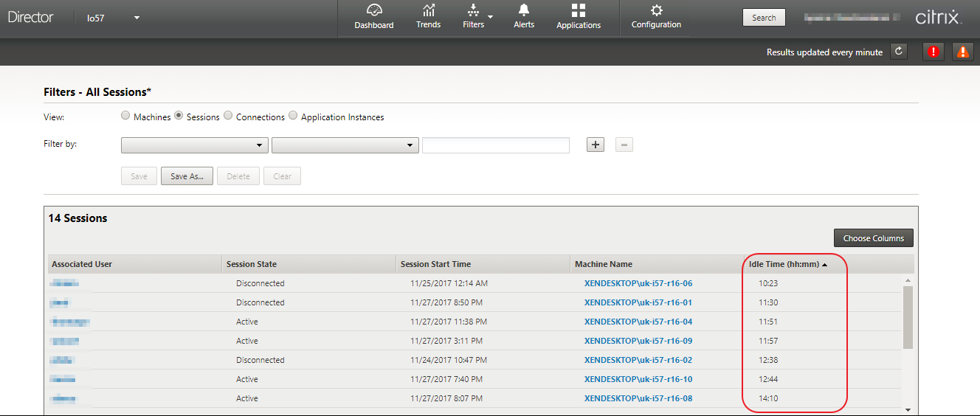Select idle time value 12:44
The image size is (980, 416).
768,379
